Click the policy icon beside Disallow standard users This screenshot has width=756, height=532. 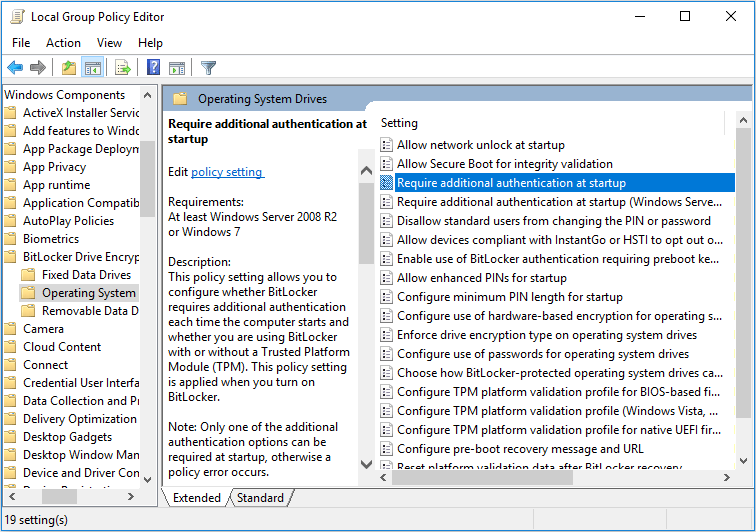click(386, 221)
